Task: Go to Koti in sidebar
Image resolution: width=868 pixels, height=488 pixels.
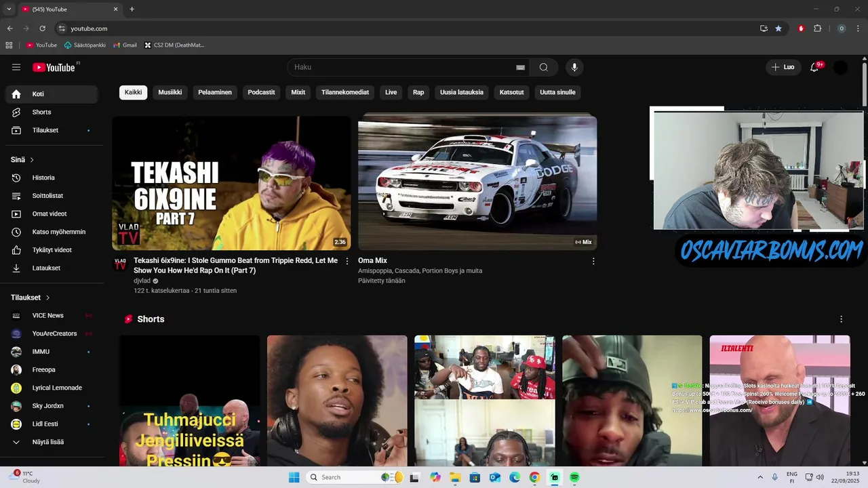Action: point(52,94)
